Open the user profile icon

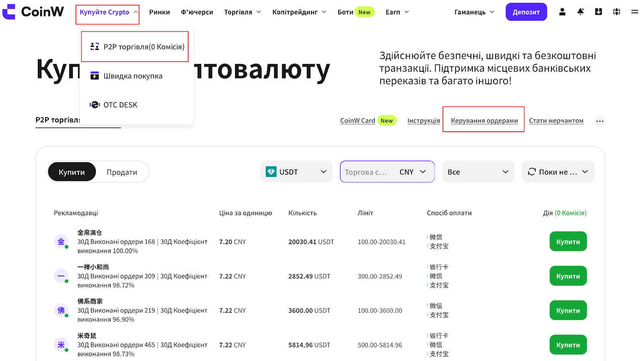[562, 12]
